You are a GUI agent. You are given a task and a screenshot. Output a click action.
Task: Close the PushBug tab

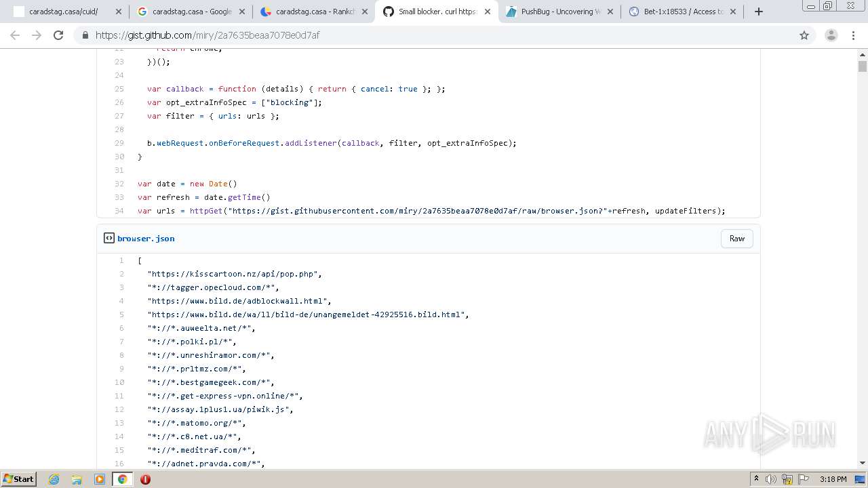[x=610, y=12]
